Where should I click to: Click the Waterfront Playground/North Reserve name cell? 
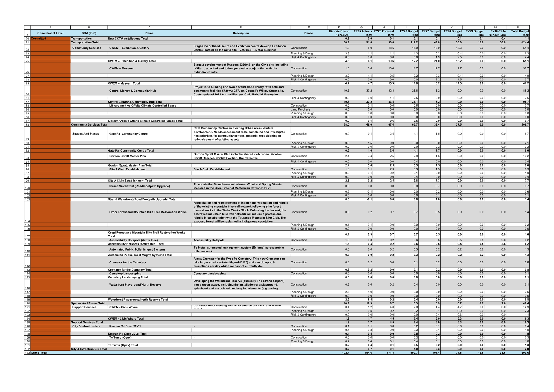(x=135, y=285)
